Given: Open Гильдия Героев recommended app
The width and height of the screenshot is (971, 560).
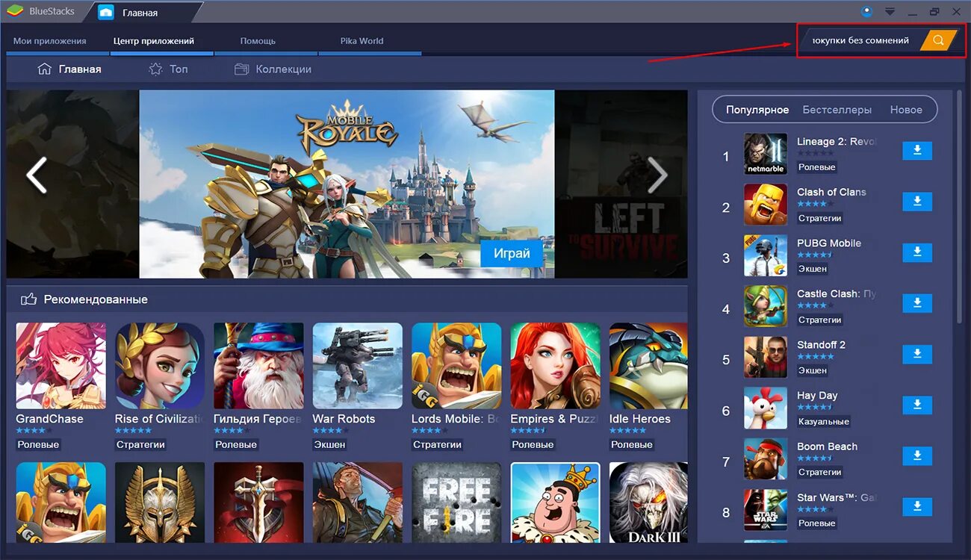Looking at the screenshot, I should (x=258, y=366).
